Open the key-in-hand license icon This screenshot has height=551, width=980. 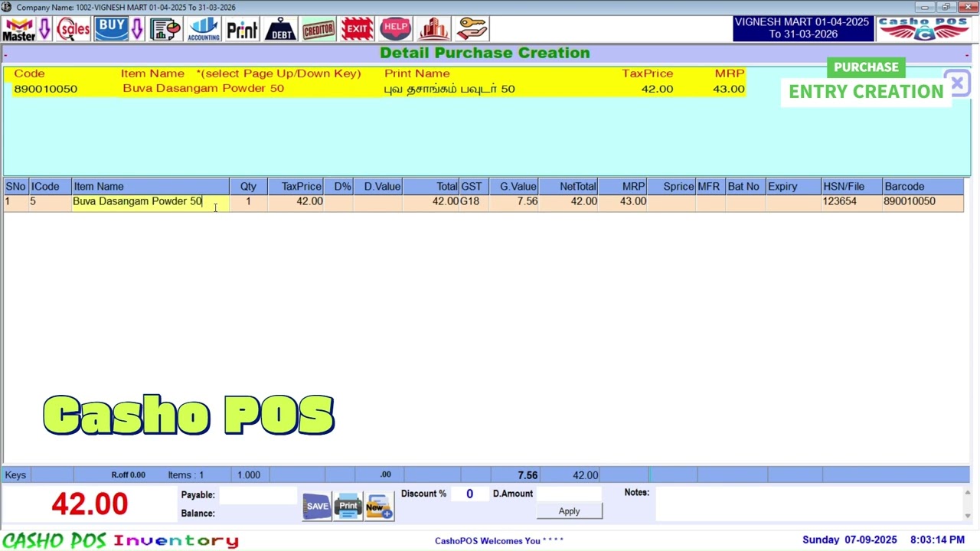point(472,30)
